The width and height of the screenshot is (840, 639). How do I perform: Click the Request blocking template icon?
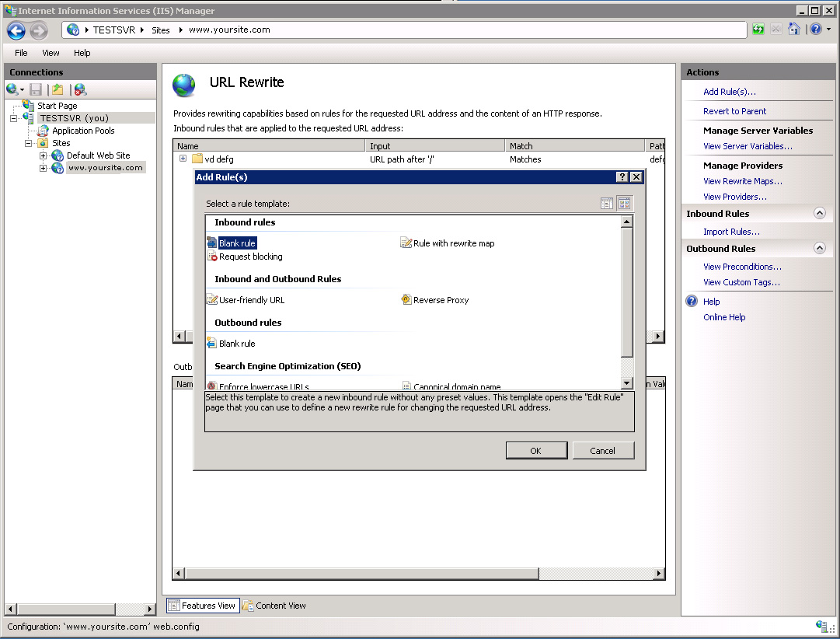click(x=212, y=257)
